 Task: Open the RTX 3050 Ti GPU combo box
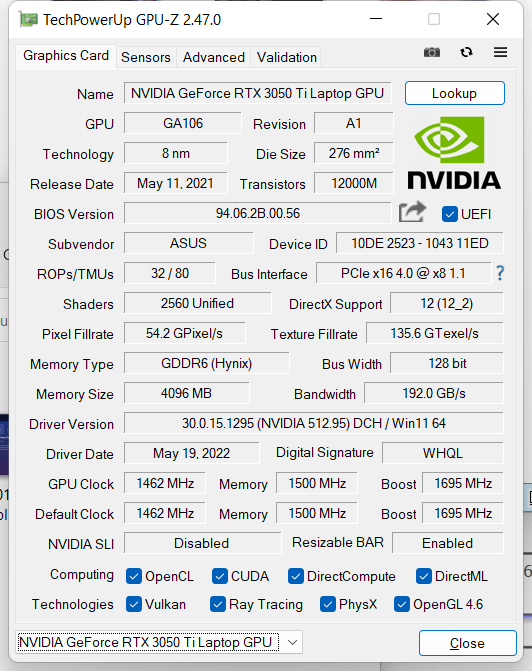point(159,642)
